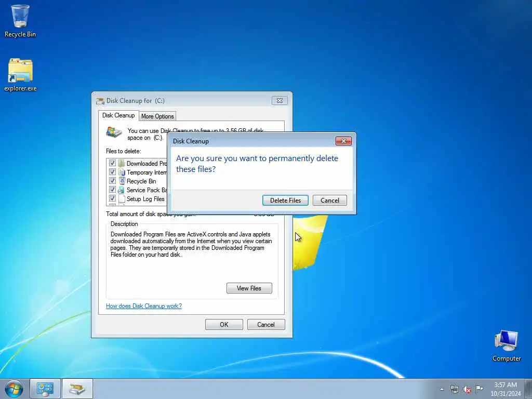The width and height of the screenshot is (532, 399).
Task: Close the Disk Cleanup for (C:) window
Action: [x=280, y=100]
